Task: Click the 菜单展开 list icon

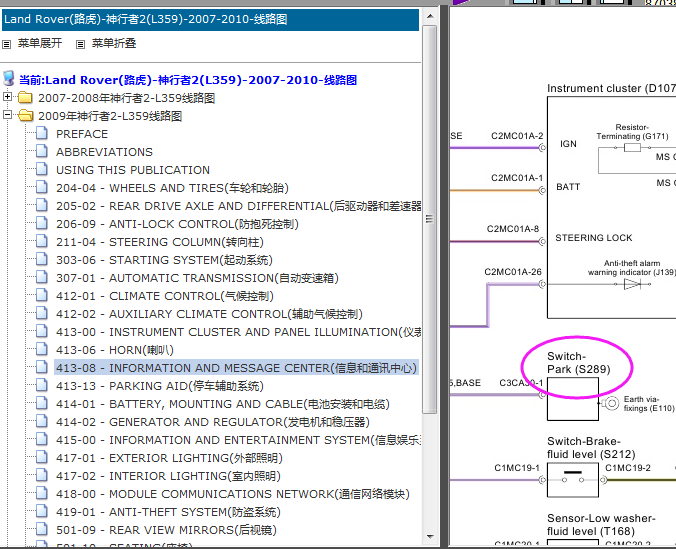Action: 6,44
